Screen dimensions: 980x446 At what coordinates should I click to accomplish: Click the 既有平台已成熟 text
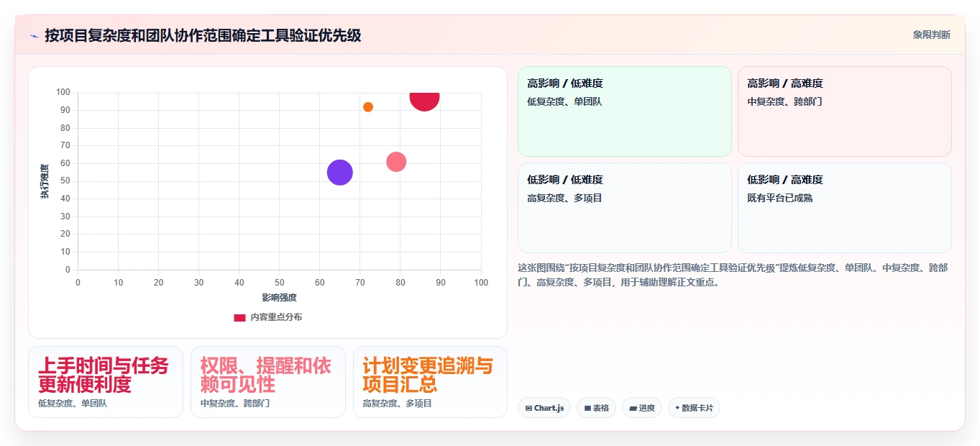tap(780, 198)
